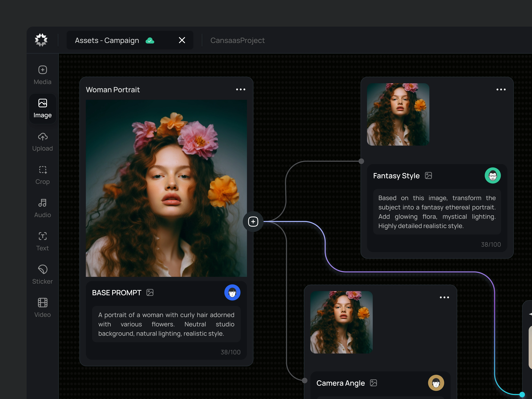
Task: Select the Upload tool
Action: click(43, 142)
